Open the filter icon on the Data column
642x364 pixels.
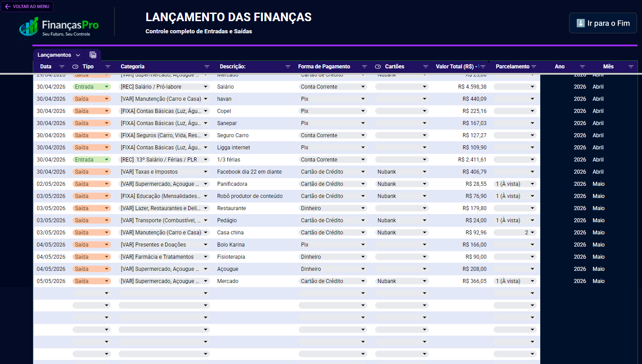click(x=62, y=67)
